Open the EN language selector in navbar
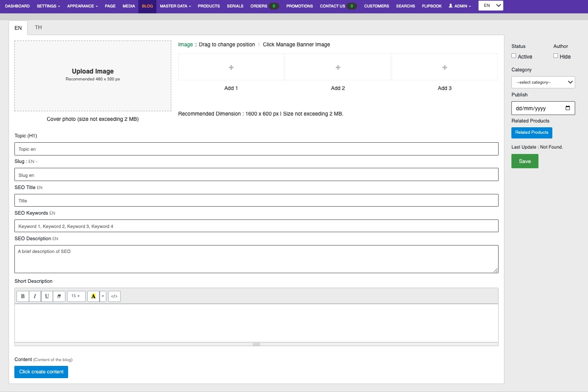 491,6
